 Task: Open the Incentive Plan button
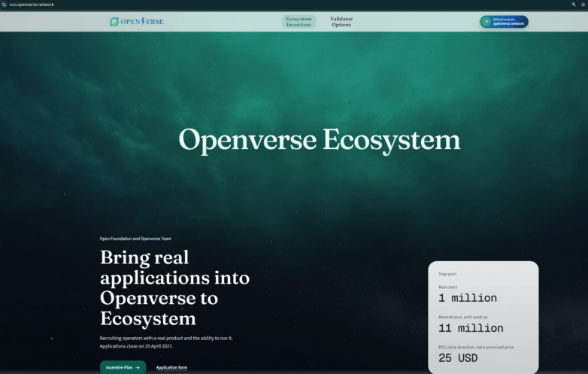click(x=123, y=367)
